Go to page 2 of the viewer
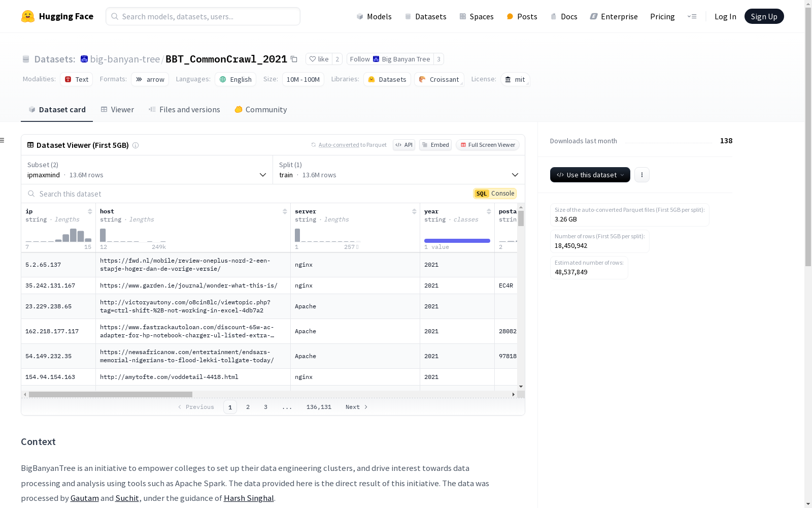The image size is (812, 508). [x=248, y=407]
